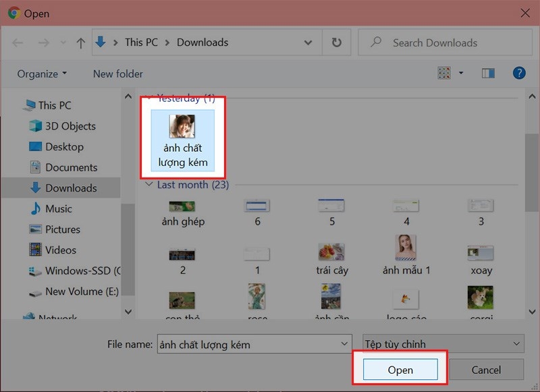Click the Open button
This screenshot has height=392, width=540.
pyautogui.click(x=400, y=370)
